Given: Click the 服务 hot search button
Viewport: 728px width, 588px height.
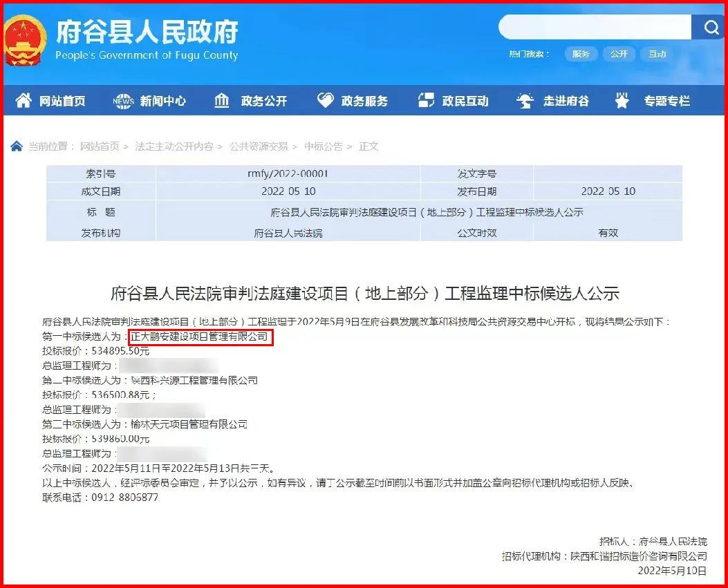Looking at the screenshot, I should coord(581,54).
